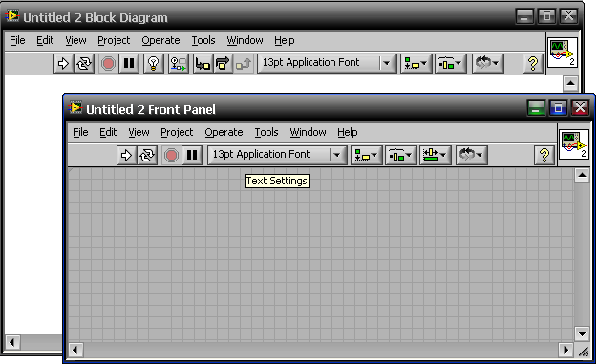The width and height of the screenshot is (598, 364).
Task: Close the Front Panel window
Action: 580,108
